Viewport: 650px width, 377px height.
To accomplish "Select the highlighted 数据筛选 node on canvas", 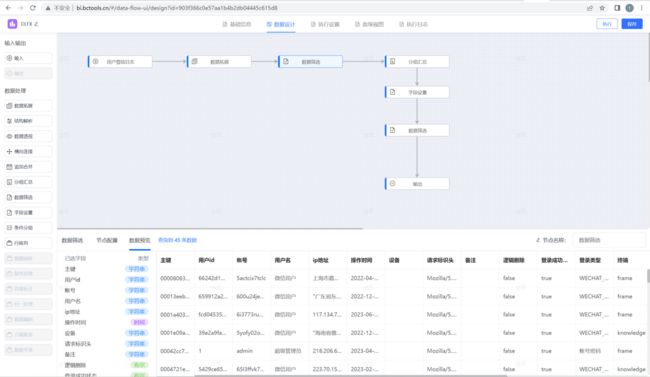I will pyautogui.click(x=310, y=61).
